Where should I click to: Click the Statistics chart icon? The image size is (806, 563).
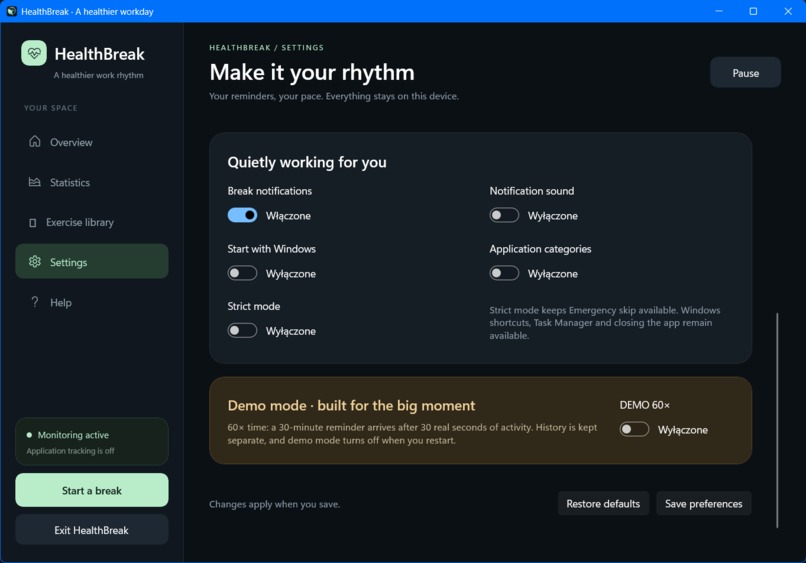34,182
